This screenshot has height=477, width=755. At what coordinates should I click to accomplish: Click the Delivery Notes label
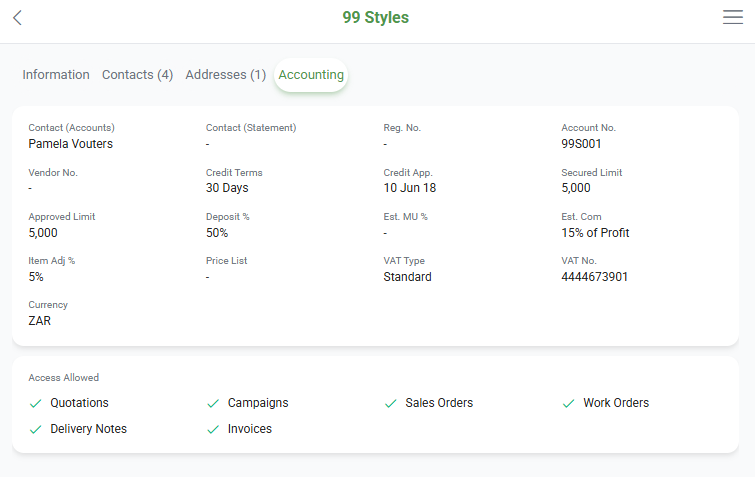pos(89,429)
